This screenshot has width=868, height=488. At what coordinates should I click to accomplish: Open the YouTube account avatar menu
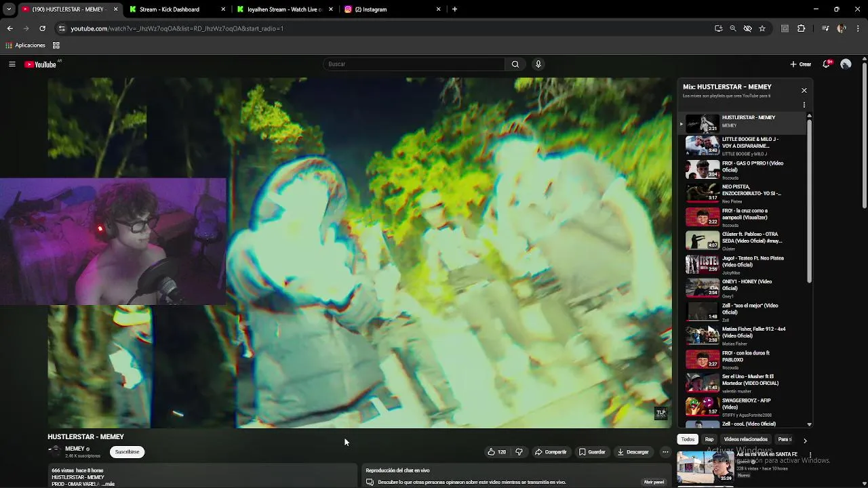click(846, 64)
